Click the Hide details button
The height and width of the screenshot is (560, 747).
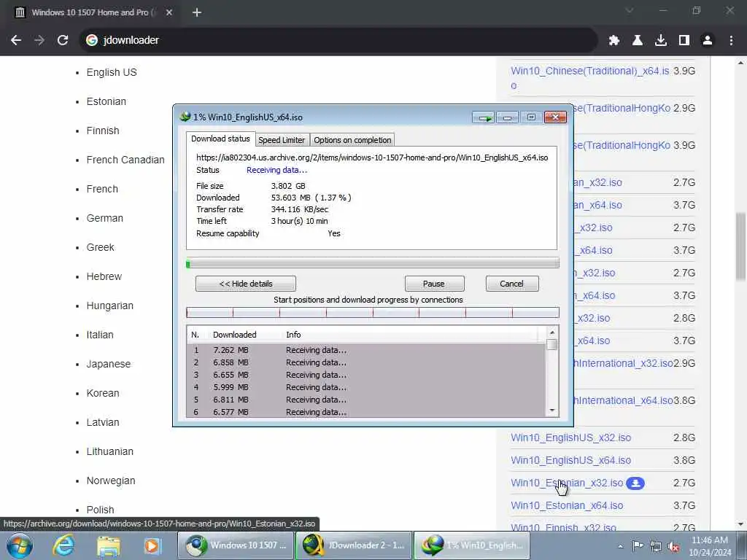click(x=246, y=284)
